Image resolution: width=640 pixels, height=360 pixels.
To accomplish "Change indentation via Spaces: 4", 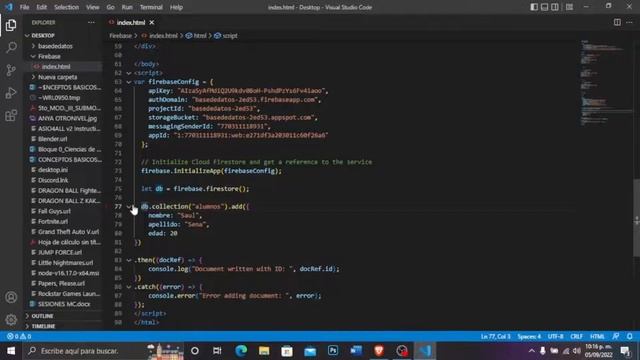I will click(529, 336).
